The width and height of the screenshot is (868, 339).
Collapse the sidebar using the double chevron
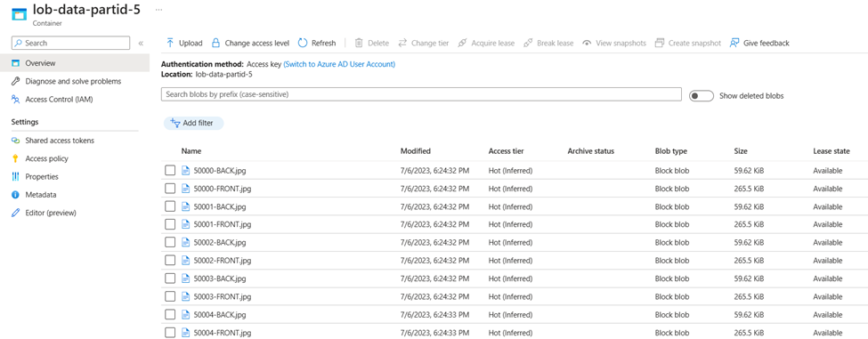(x=141, y=43)
